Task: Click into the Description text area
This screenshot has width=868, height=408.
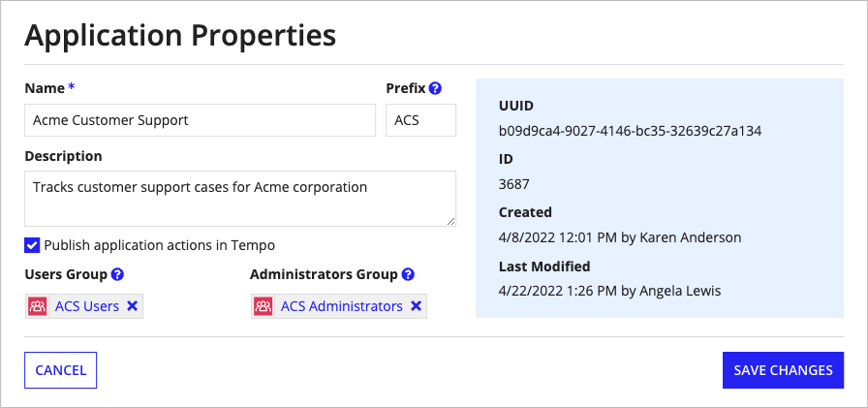Action: [x=240, y=199]
